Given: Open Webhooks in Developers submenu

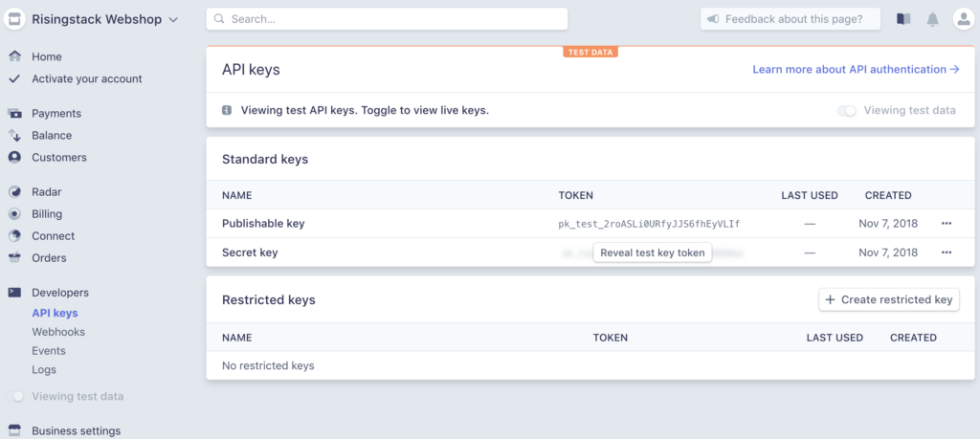Looking at the screenshot, I should click(x=58, y=332).
